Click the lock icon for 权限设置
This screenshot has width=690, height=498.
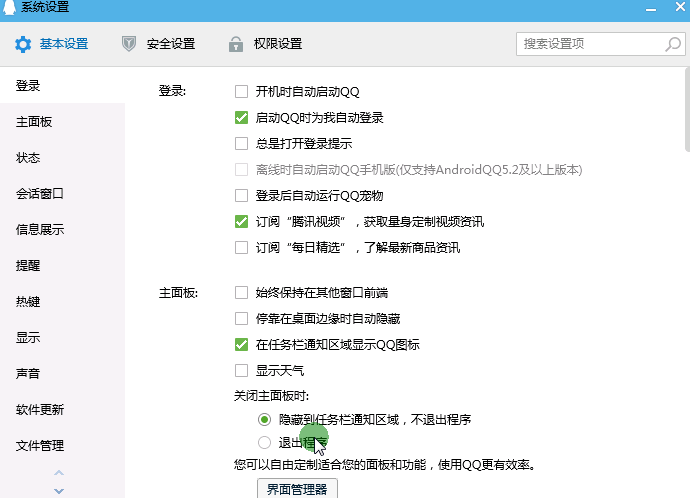[236, 44]
